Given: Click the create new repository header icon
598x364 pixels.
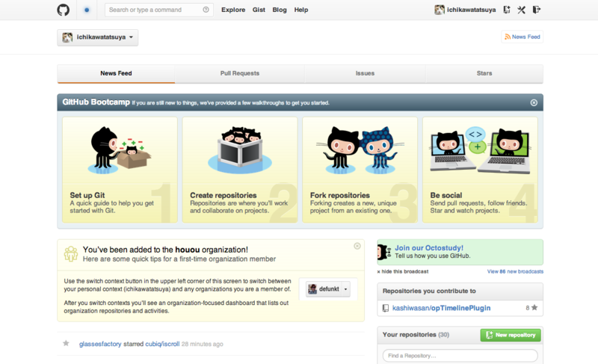Looking at the screenshot, I should click(507, 10).
